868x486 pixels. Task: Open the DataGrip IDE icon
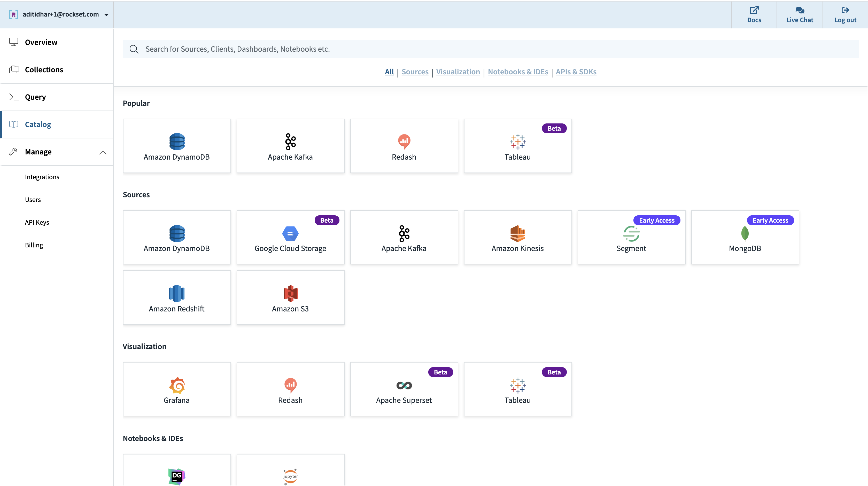click(x=176, y=476)
